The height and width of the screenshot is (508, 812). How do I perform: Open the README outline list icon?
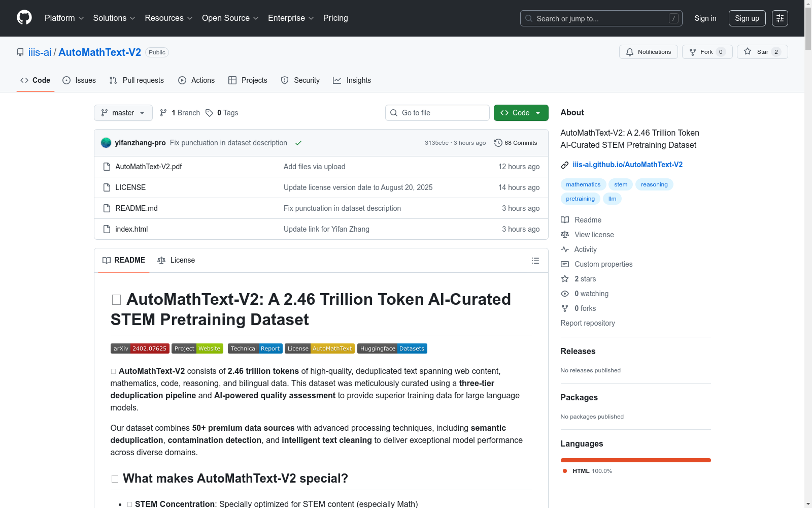point(535,261)
